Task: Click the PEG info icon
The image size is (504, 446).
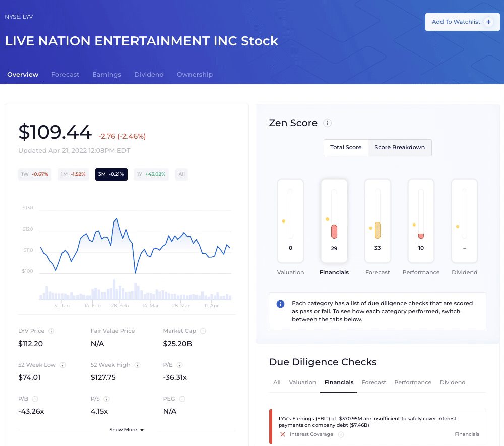Action: tap(182, 399)
